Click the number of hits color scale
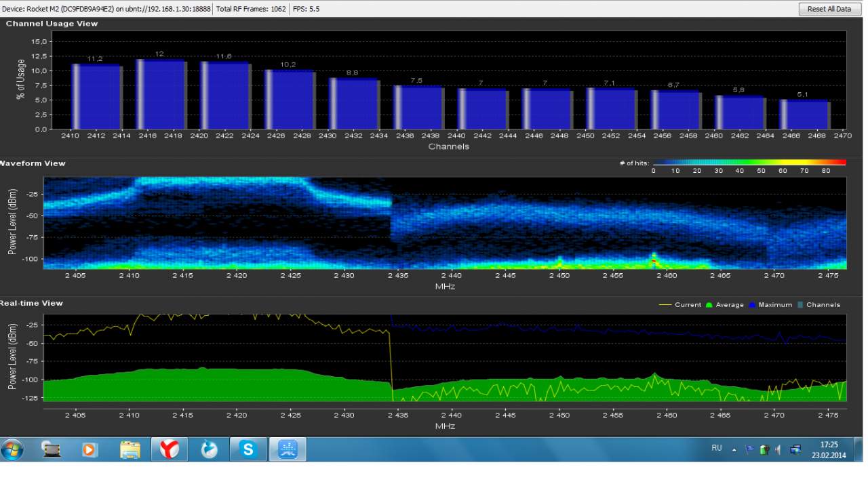The image size is (868, 488). tap(749, 163)
